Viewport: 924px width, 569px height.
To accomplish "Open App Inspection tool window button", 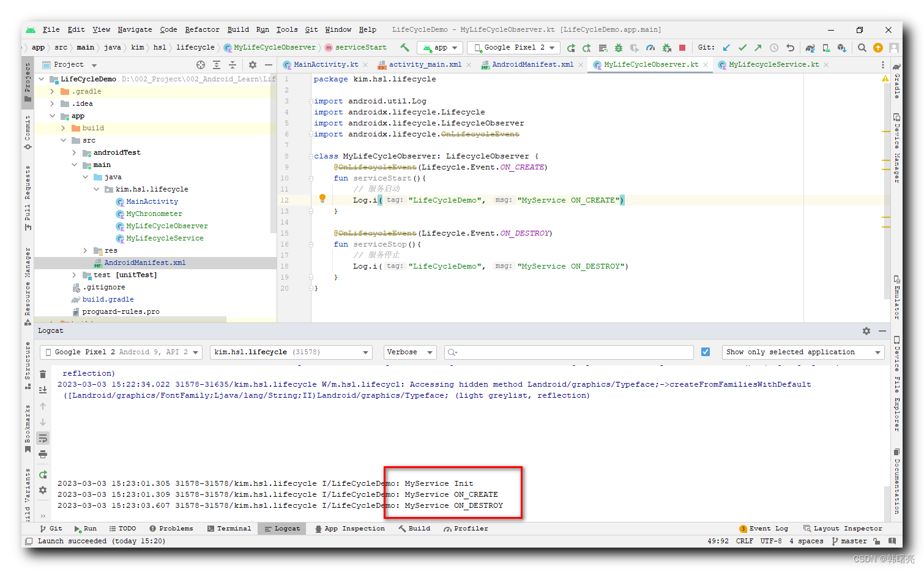I will (x=349, y=529).
